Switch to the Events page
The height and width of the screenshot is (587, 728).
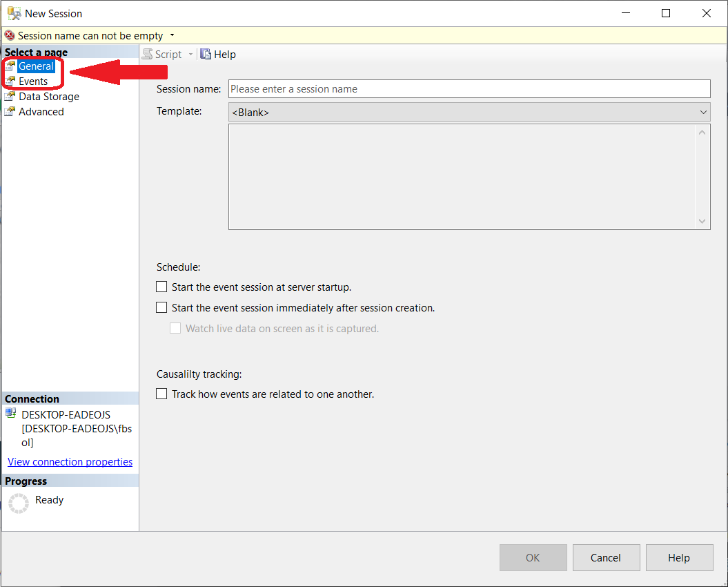coord(33,81)
